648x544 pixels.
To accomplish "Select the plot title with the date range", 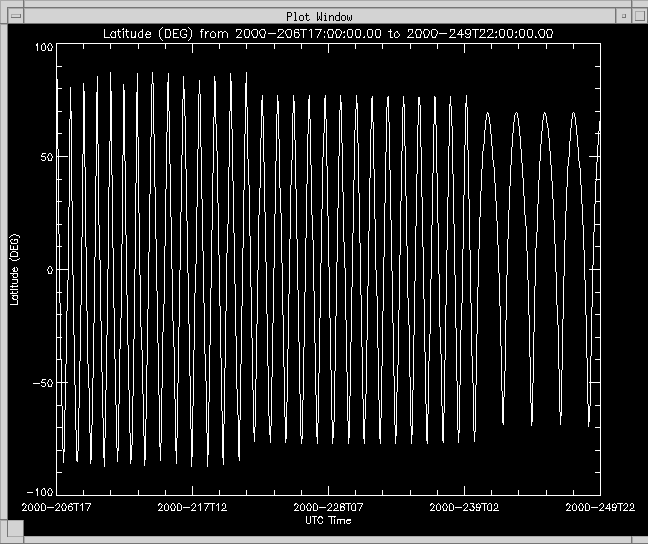I will pos(329,34).
